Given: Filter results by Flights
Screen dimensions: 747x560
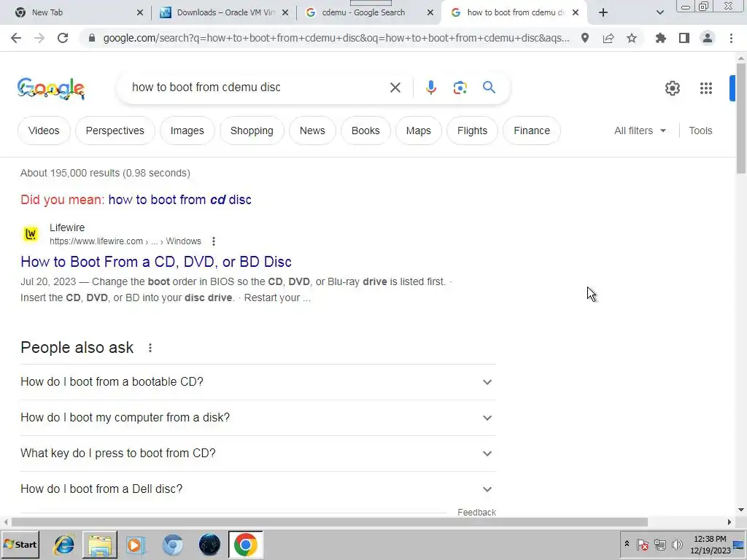Looking at the screenshot, I should tap(472, 131).
